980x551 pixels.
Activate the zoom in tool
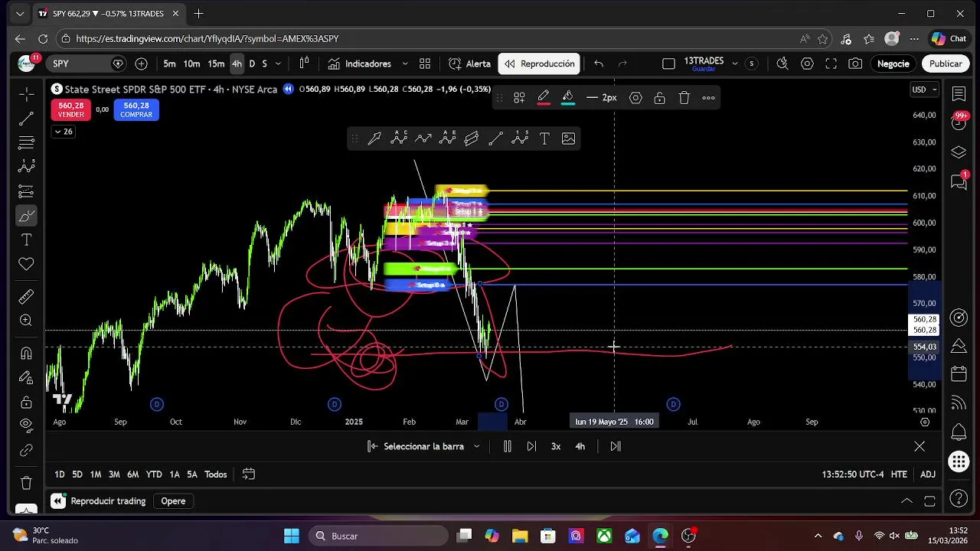tap(26, 321)
